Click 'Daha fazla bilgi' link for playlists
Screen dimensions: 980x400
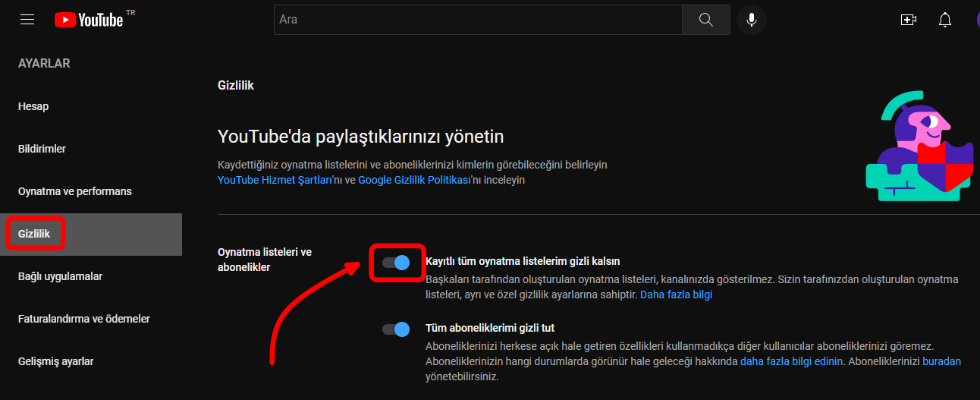click(x=676, y=294)
